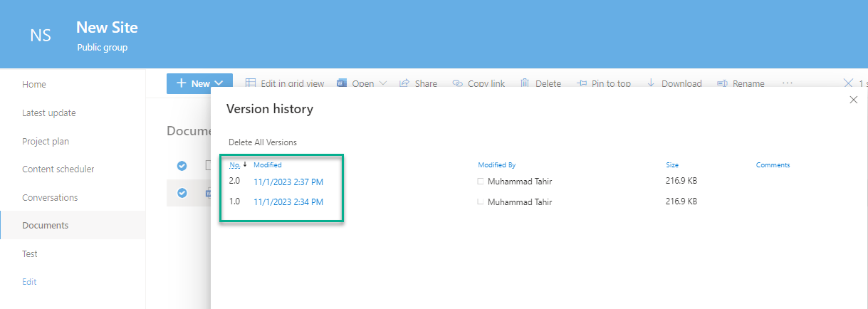This screenshot has height=309, width=868.
Task: Click Edit link under navigation
Action: click(29, 281)
